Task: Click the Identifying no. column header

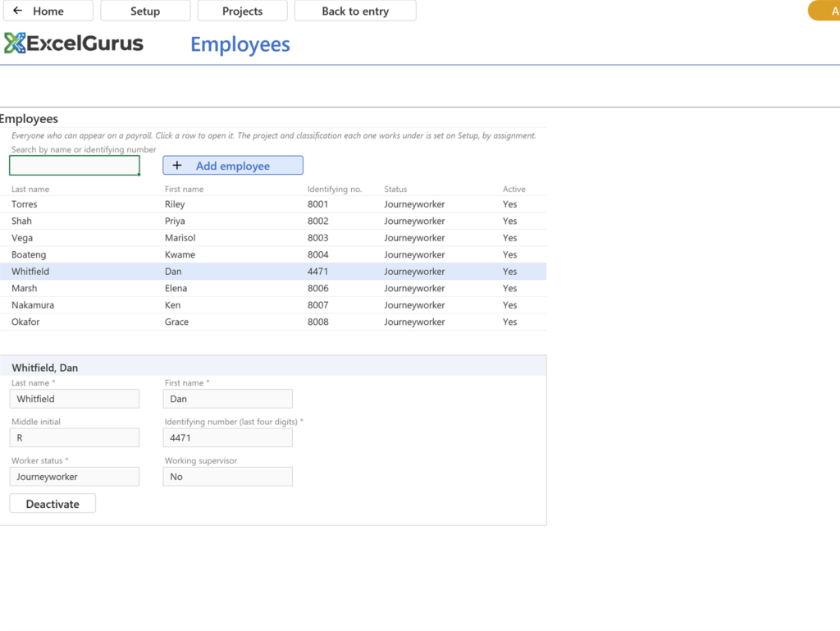Action: (x=335, y=189)
